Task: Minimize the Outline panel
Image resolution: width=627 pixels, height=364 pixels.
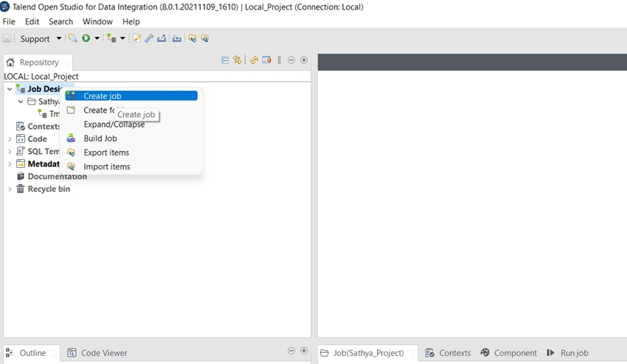Action: point(291,351)
